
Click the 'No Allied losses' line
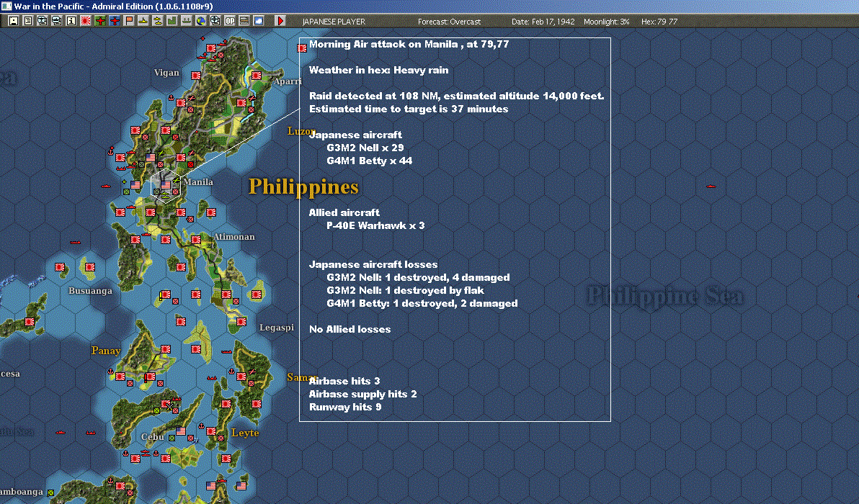[350, 330]
